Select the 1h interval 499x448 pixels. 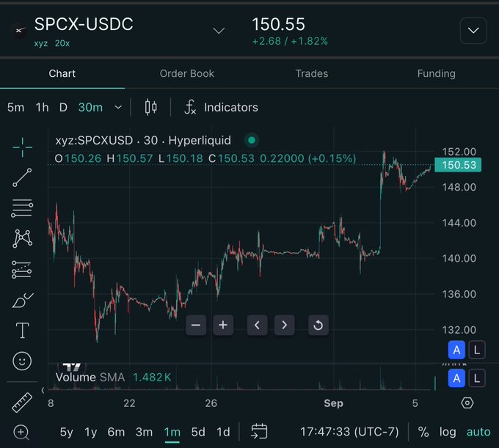(42, 108)
